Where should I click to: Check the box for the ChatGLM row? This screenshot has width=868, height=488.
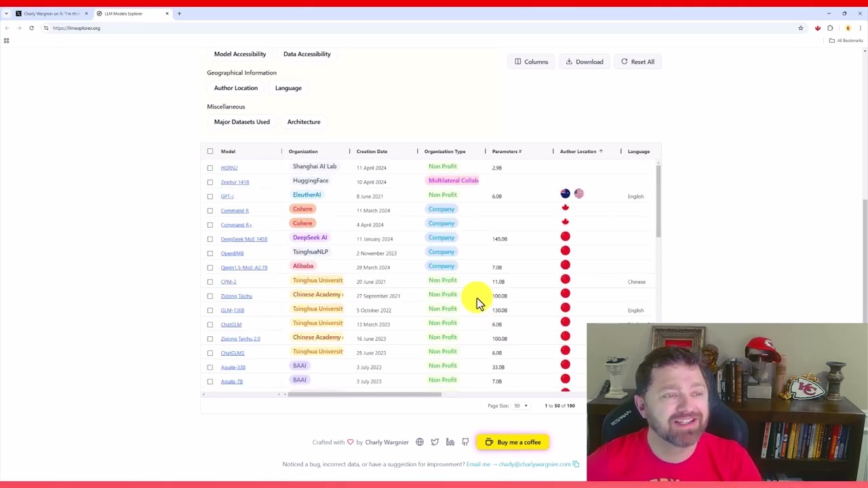(x=210, y=324)
